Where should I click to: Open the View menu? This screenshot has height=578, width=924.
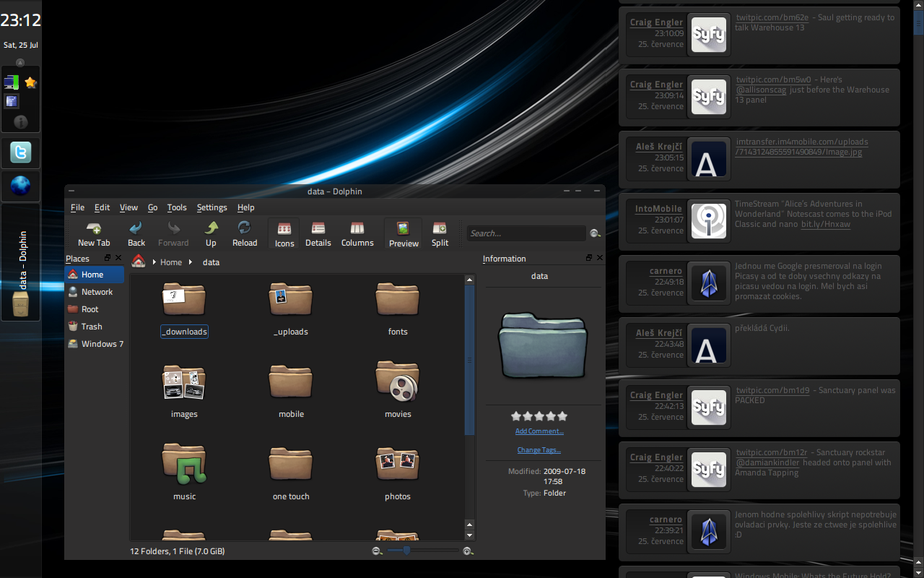128,207
